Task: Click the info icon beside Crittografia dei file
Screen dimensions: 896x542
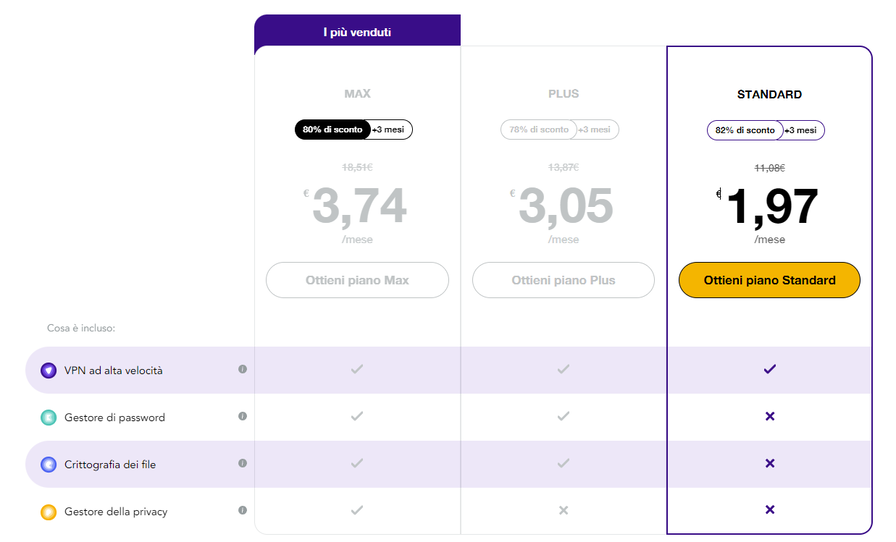Action: [x=242, y=463]
